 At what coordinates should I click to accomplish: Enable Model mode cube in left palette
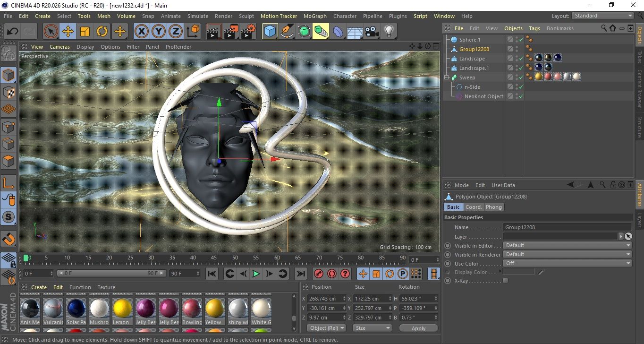[x=8, y=75]
